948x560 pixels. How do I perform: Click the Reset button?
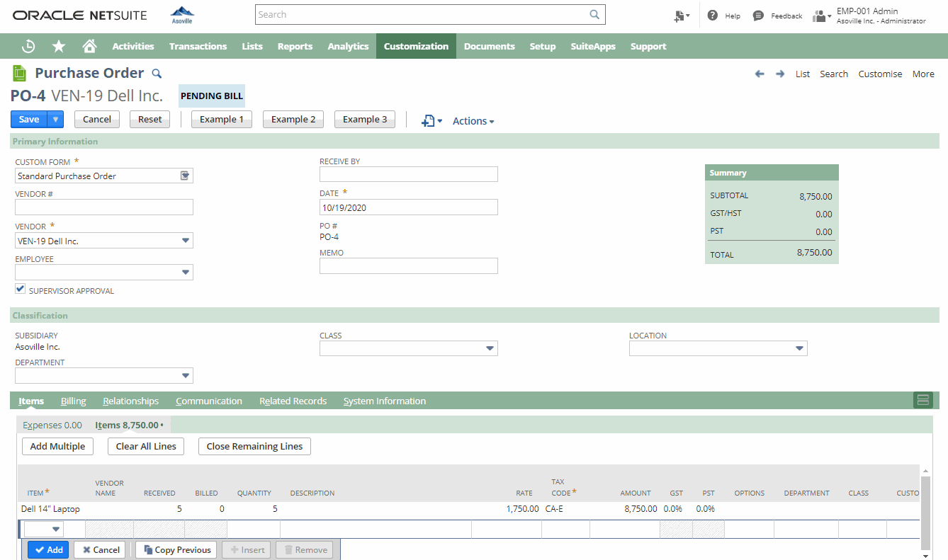tap(150, 119)
